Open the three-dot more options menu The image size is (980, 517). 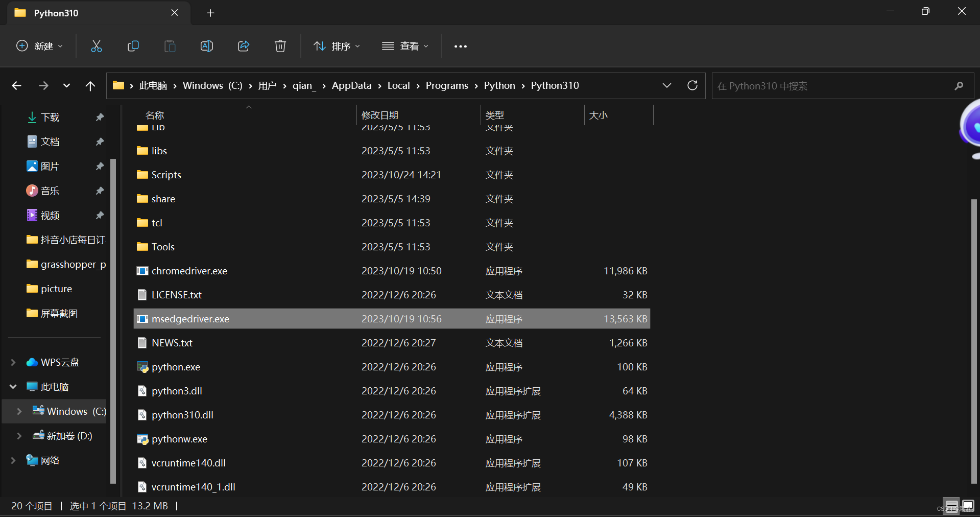click(x=461, y=46)
